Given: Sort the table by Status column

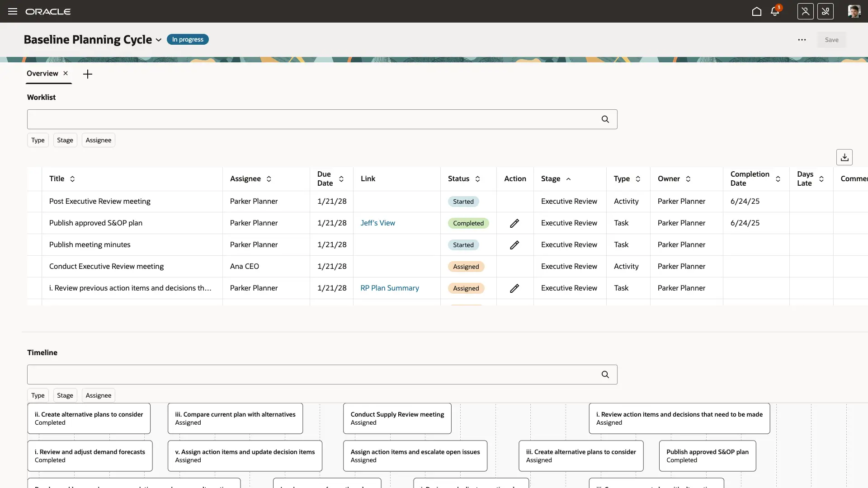Looking at the screenshot, I should (477, 179).
